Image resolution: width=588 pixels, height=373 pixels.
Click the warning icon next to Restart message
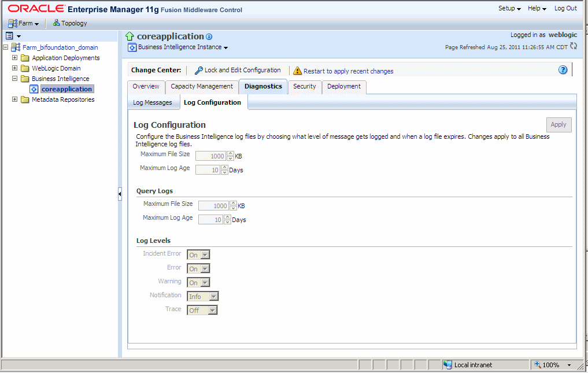click(x=297, y=71)
